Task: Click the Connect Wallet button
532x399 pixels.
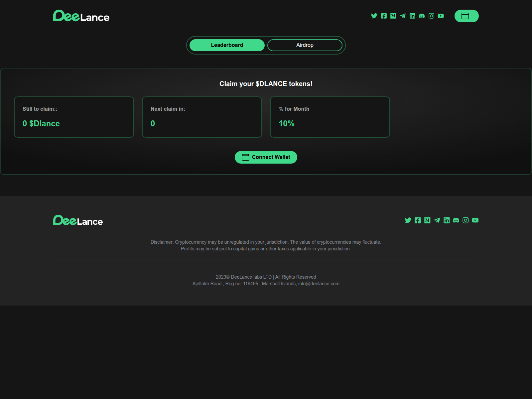Action: [266, 157]
